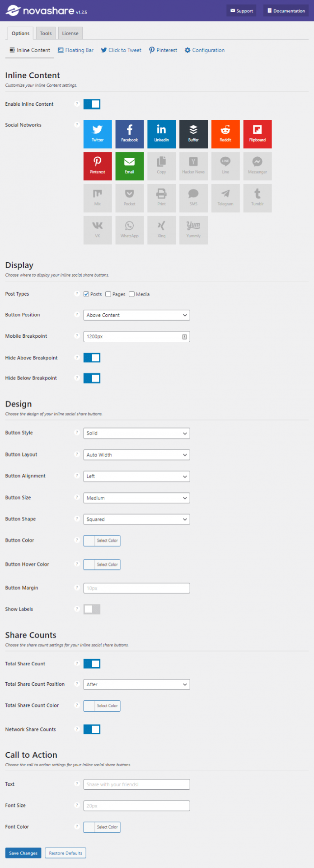This screenshot has width=314, height=868.
Task: Open the Button Color picker
Action: (102, 540)
